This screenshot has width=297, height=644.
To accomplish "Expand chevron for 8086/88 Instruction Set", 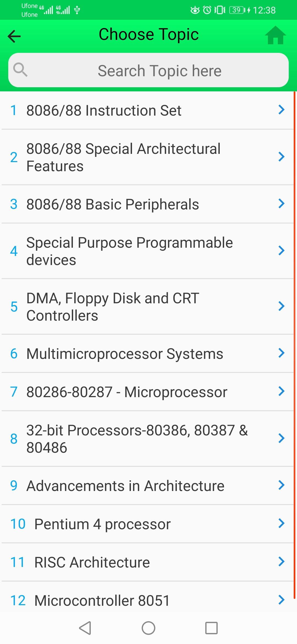I will (x=281, y=110).
